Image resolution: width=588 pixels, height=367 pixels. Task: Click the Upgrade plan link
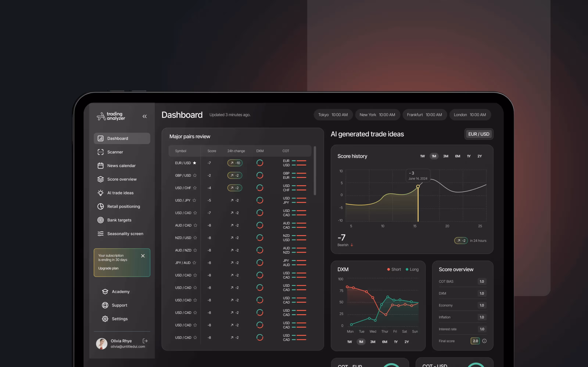pyautogui.click(x=108, y=268)
